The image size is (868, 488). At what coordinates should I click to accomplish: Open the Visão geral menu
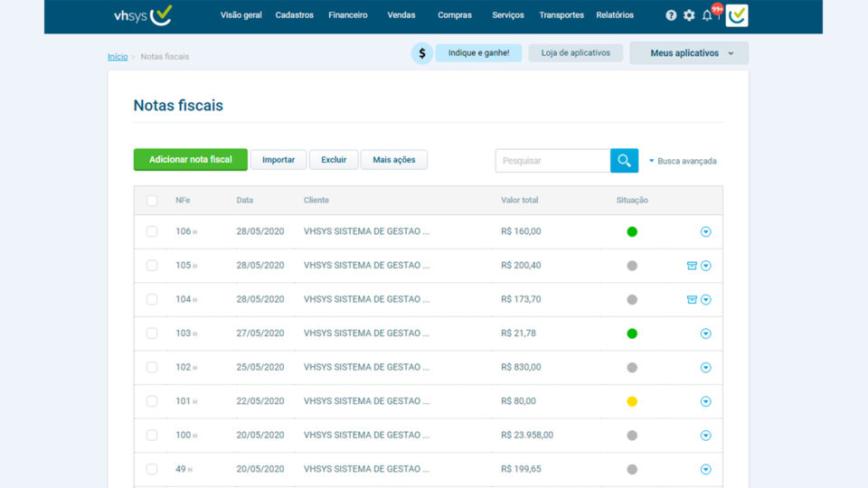tap(241, 15)
